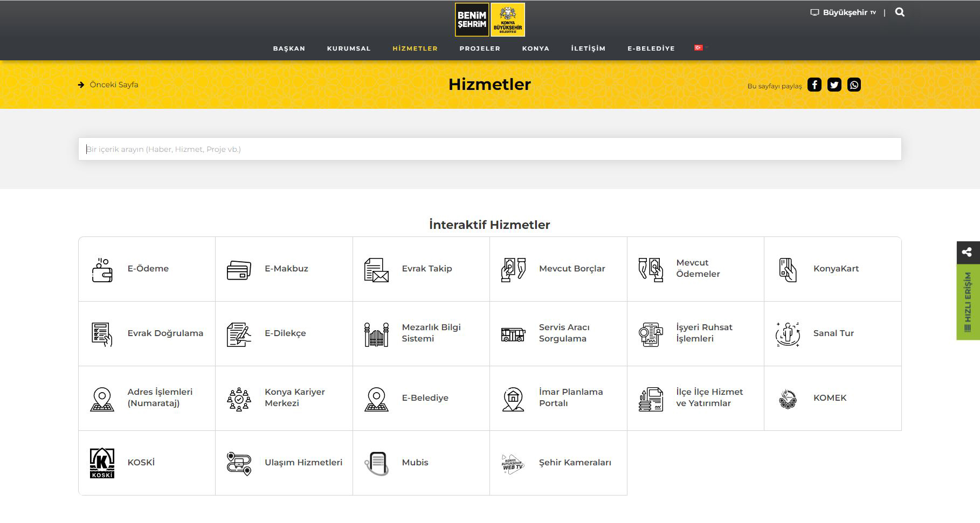Screen dimensions: 980x523
Task: Open the KOMEK text link
Action: pos(830,398)
